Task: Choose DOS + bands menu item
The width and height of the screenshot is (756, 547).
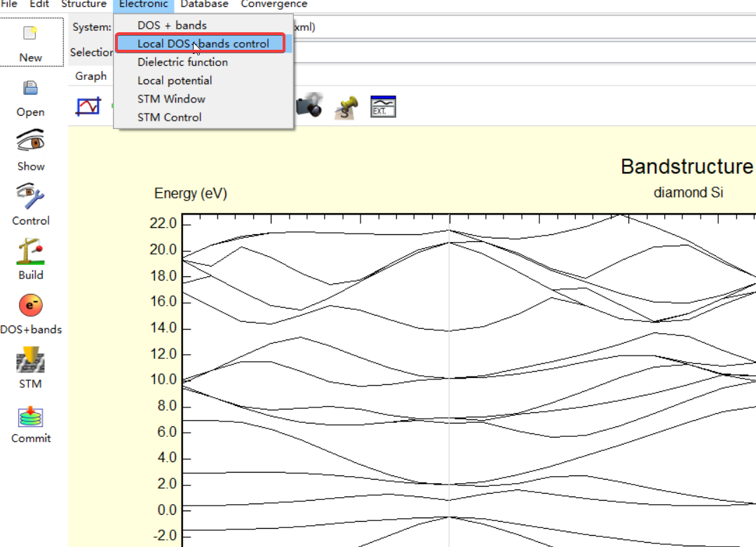Action: [x=172, y=25]
